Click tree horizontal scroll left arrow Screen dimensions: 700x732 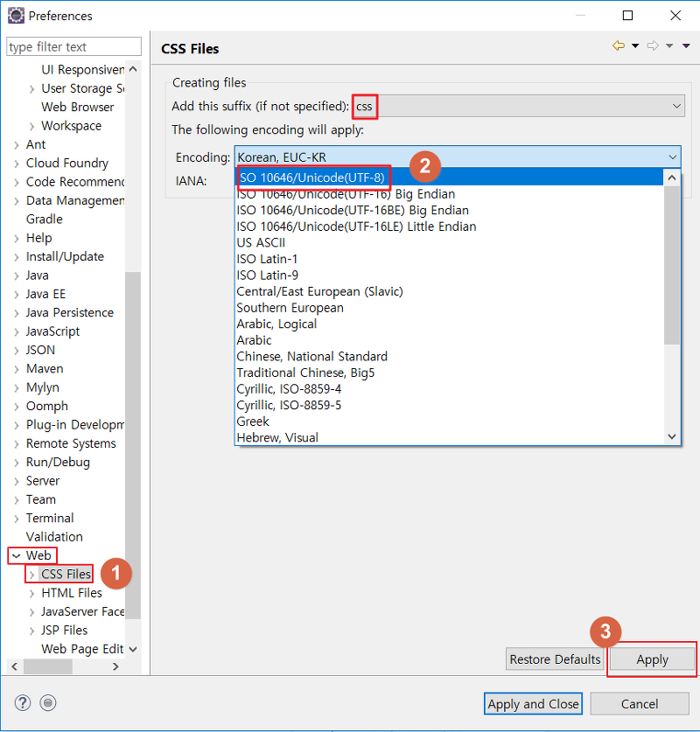[x=15, y=666]
